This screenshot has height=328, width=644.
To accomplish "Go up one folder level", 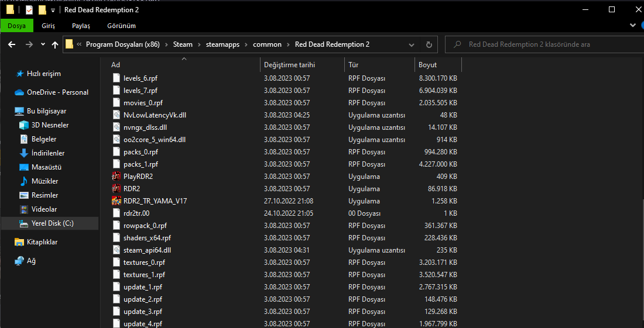I will (55, 44).
